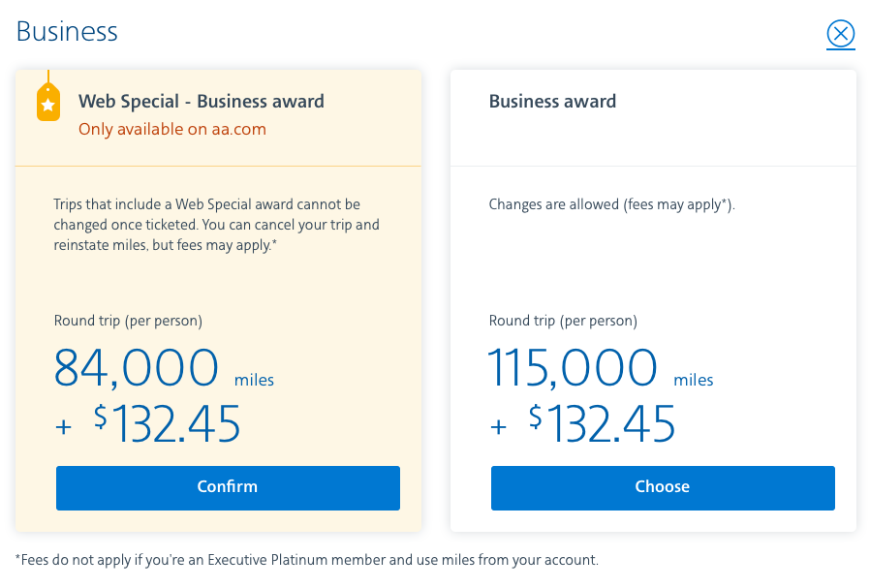
Task: Click the Executive Platinum fees footnote
Action: point(307,559)
